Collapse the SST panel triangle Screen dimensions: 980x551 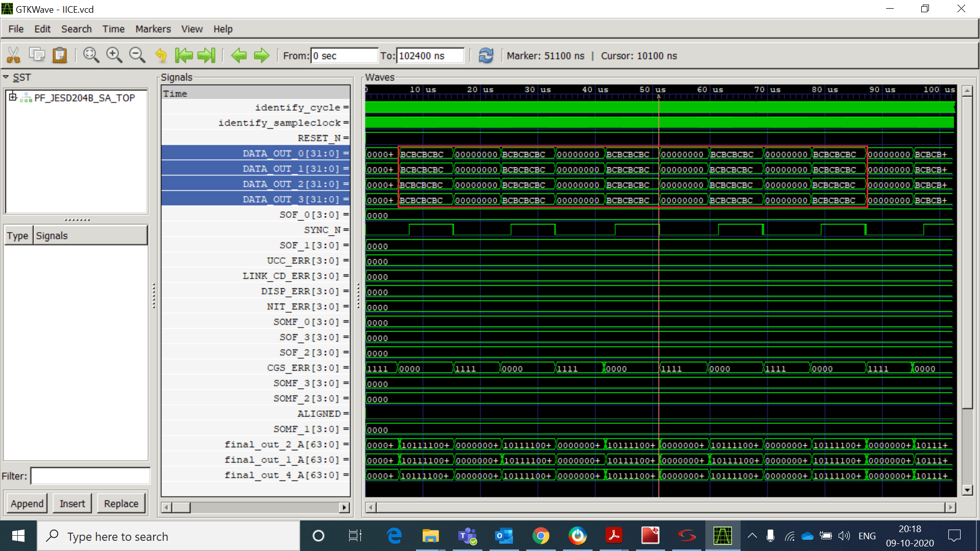click(6, 77)
